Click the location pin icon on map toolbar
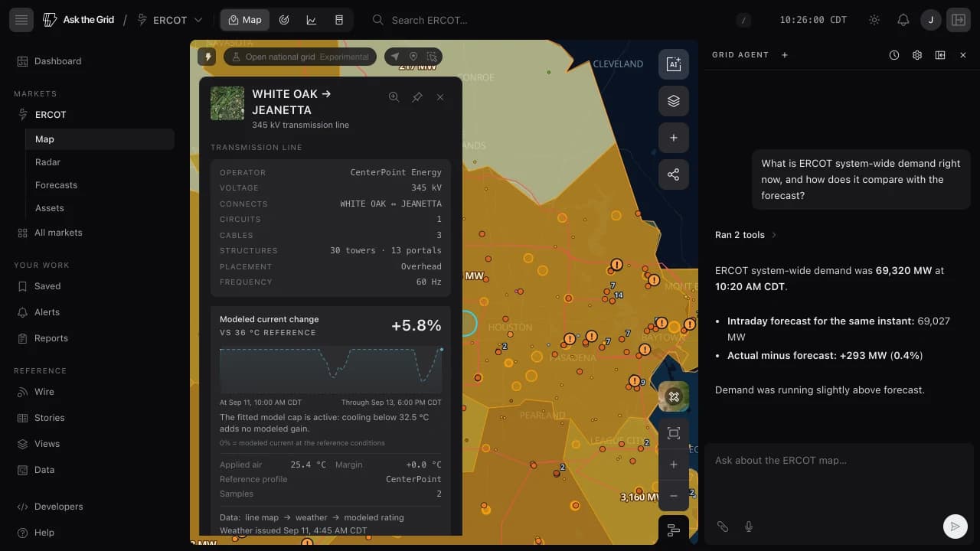 (x=413, y=57)
